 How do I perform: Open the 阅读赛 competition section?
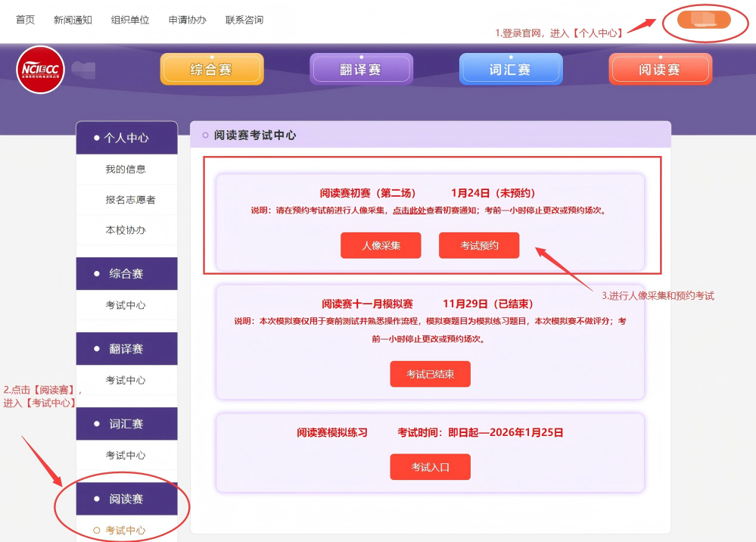coord(660,67)
